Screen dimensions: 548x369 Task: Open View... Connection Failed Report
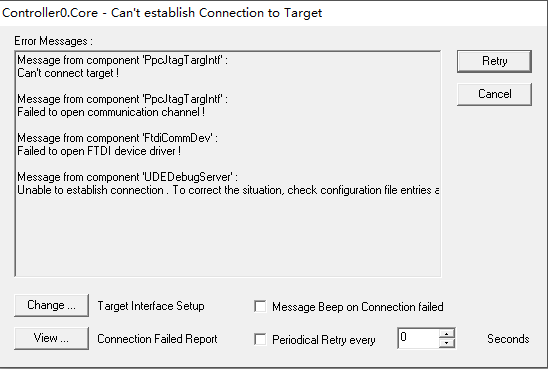(51, 338)
